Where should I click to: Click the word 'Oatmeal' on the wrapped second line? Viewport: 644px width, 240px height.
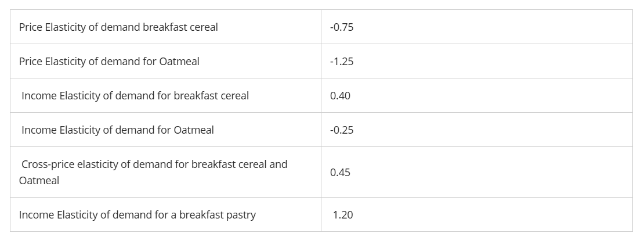39,180
